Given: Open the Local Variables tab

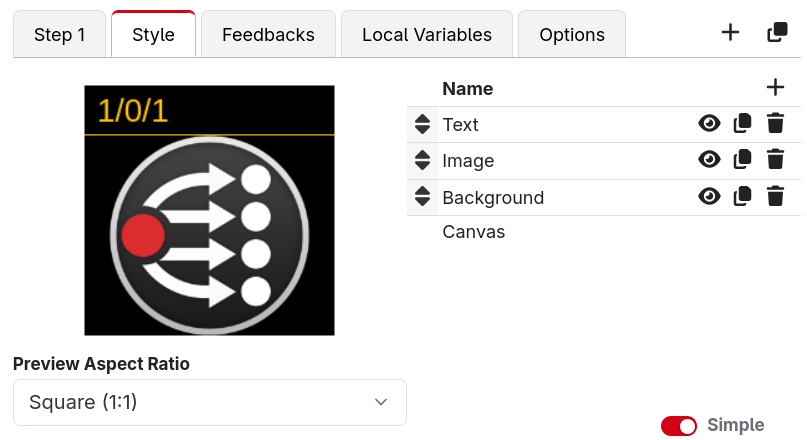Looking at the screenshot, I should point(427,34).
